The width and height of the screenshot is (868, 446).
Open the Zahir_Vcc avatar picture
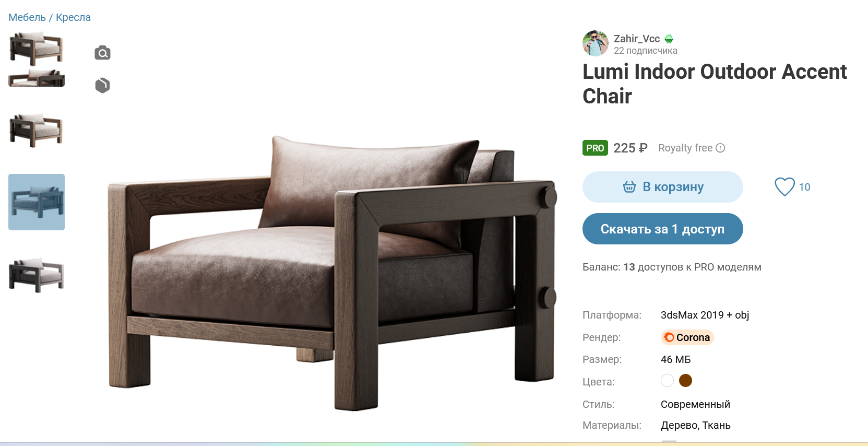pos(596,43)
